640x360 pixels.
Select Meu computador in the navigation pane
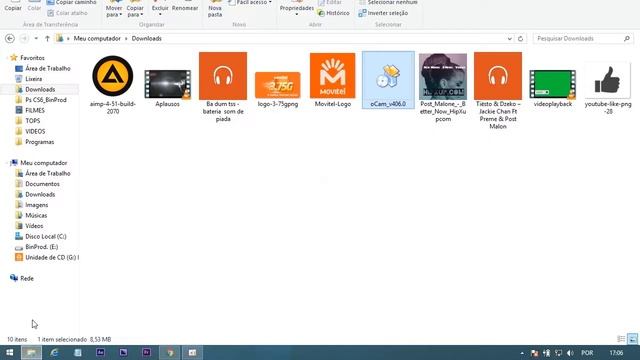(39, 163)
